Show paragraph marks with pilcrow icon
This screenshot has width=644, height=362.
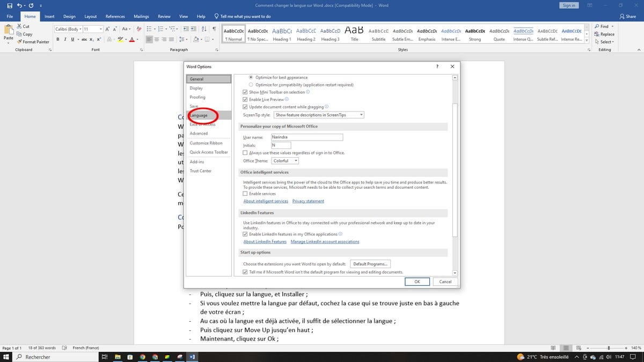click(x=214, y=29)
